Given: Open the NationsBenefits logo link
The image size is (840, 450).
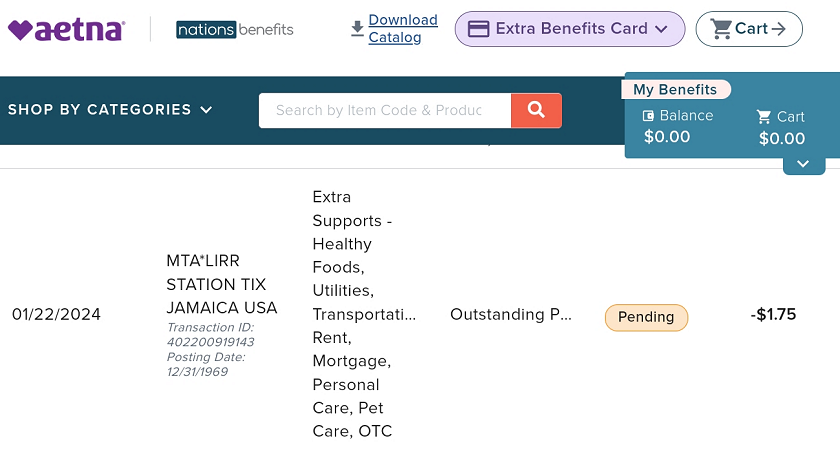Looking at the screenshot, I should (x=235, y=29).
